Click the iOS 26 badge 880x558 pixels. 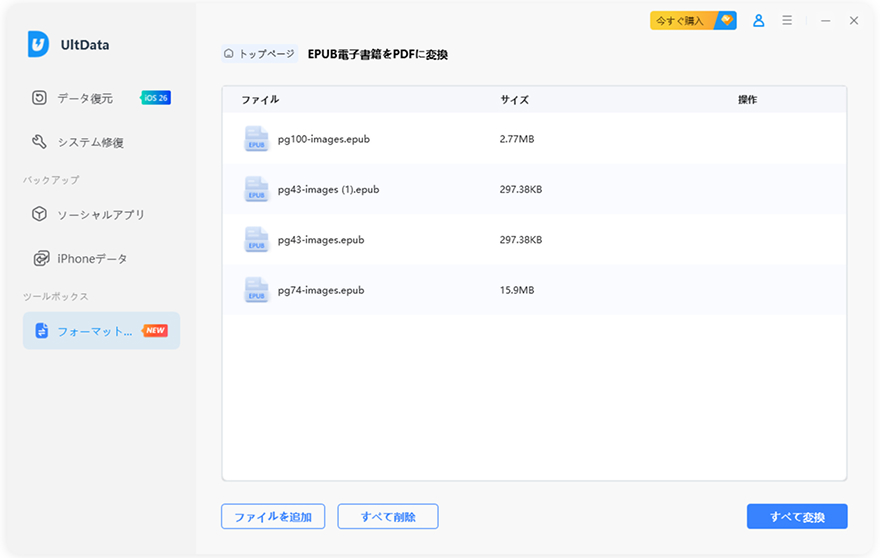(155, 98)
